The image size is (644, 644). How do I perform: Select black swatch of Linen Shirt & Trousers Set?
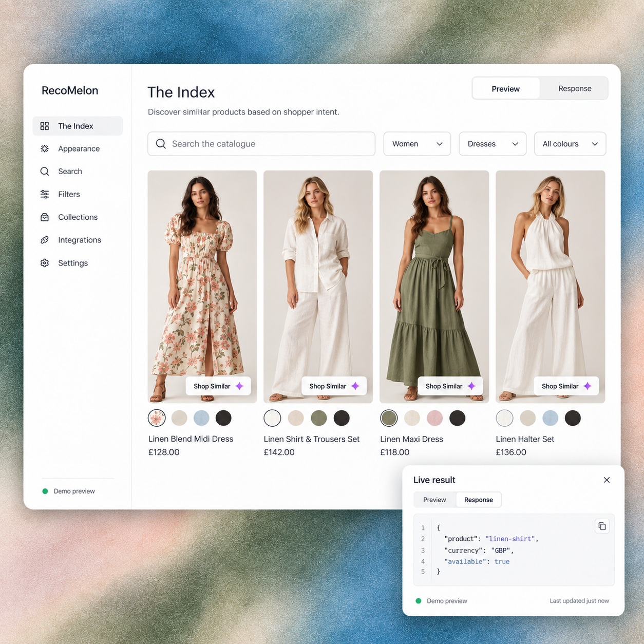coord(342,418)
